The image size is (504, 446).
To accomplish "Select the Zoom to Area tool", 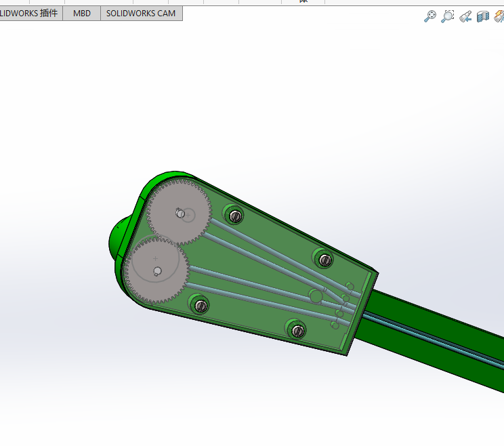I will pos(447,16).
